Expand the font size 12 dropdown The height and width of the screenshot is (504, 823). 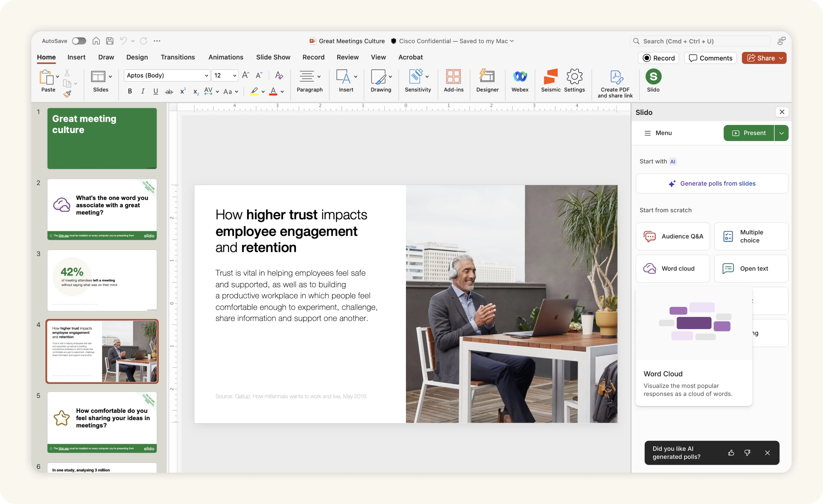pyautogui.click(x=234, y=76)
